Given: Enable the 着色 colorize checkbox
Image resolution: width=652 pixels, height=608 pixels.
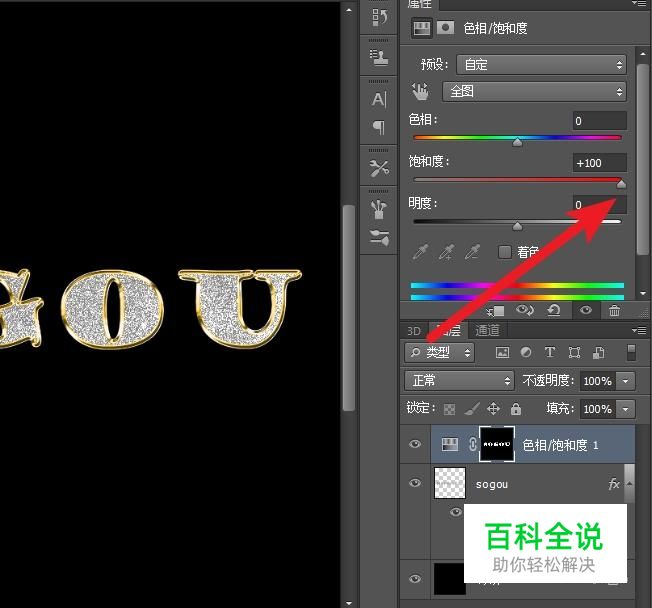Looking at the screenshot, I should [504, 252].
